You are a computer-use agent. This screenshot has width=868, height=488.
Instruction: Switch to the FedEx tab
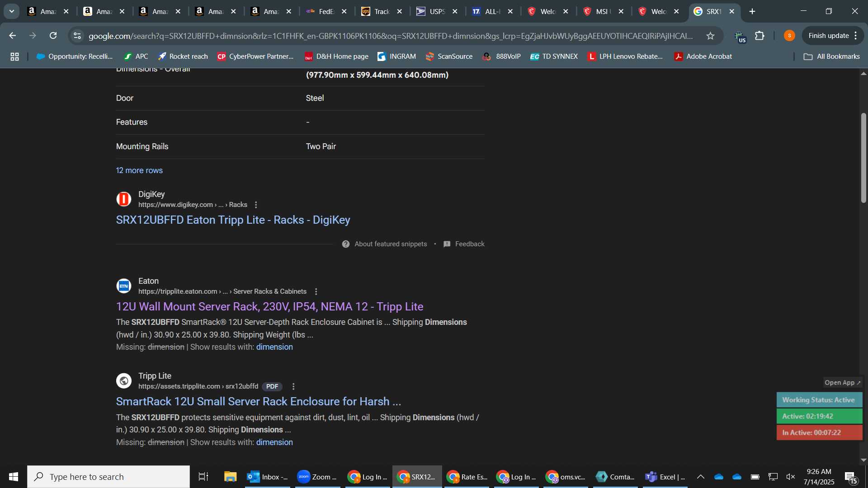coord(326,11)
